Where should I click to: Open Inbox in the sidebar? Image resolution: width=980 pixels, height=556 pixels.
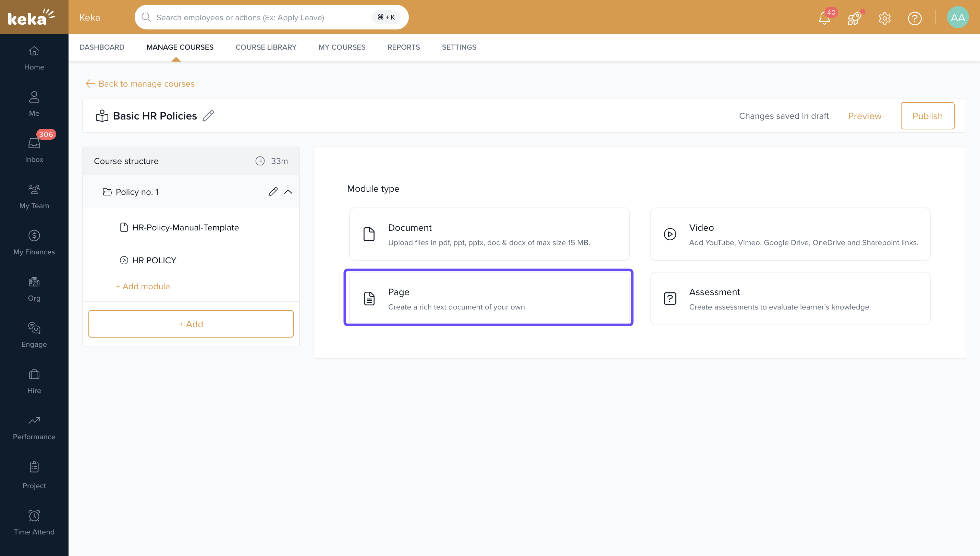34,150
